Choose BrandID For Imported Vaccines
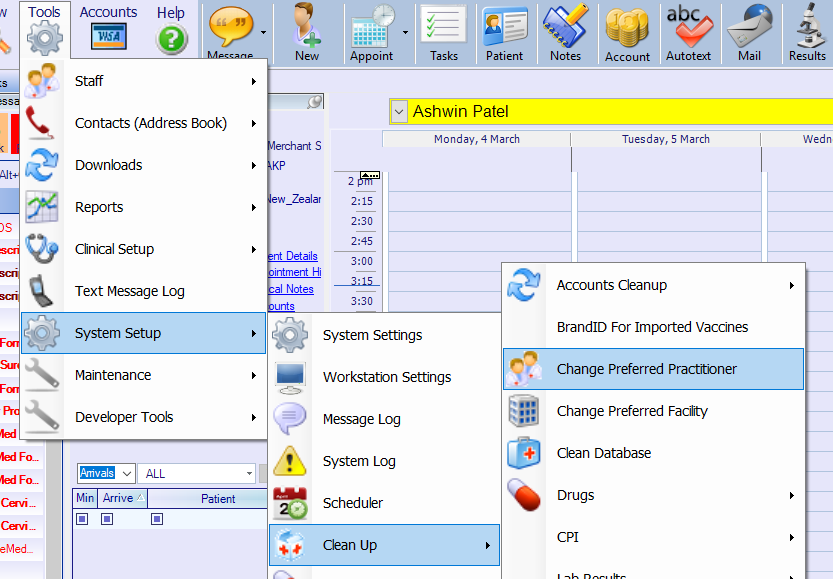Viewport: 833px width, 579px height. click(653, 327)
